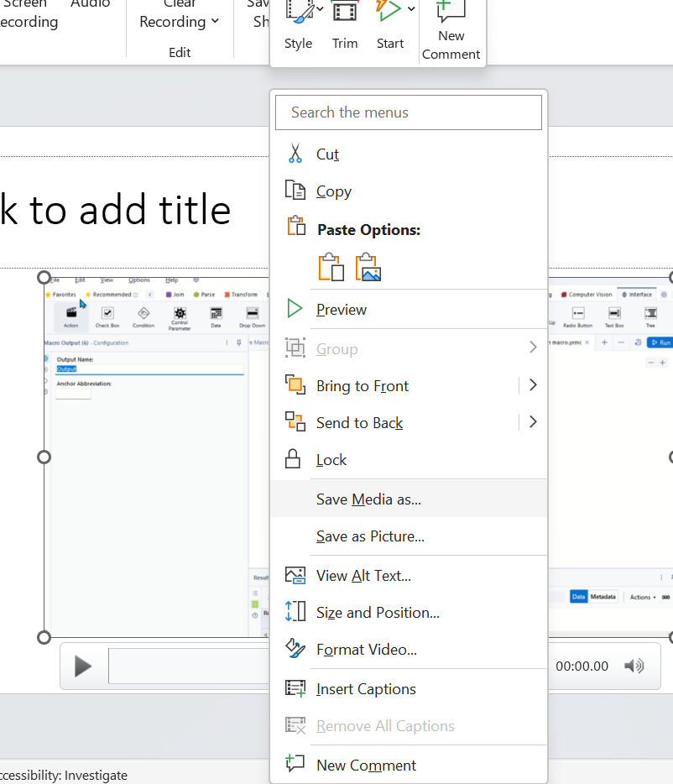Click the Lock padlock icon
This screenshot has height=784, width=673.
coord(293,459)
